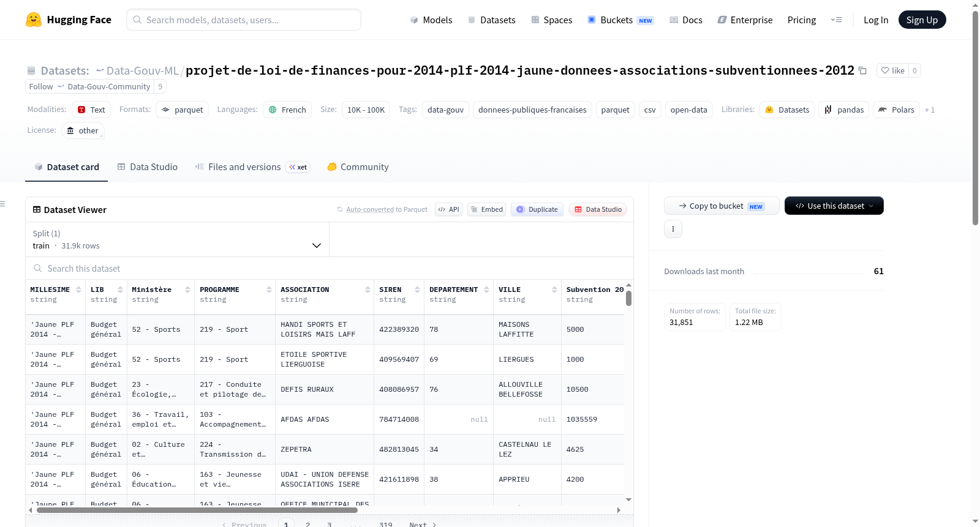The height and width of the screenshot is (527, 980).
Task: Click the ZEPETRA association cell
Action: coord(325,449)
